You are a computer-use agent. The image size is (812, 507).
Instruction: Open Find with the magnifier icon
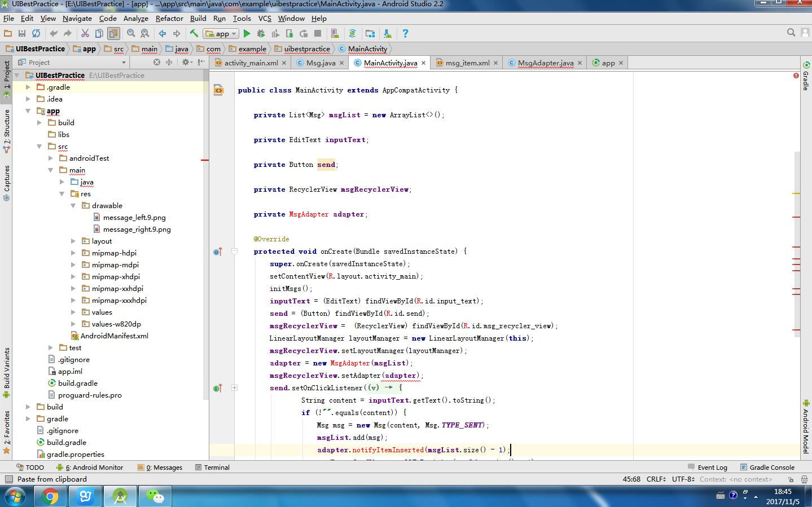[131, 33]
